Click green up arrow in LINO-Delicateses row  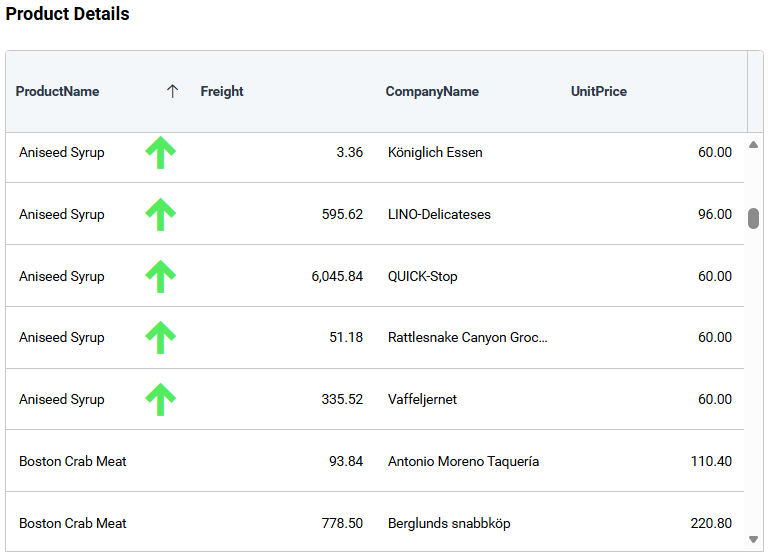coord(160,214)
